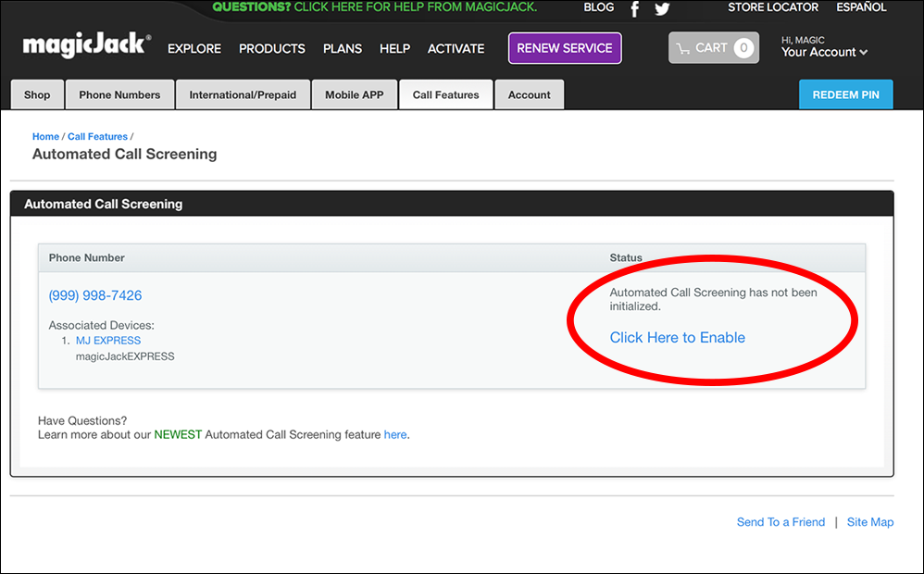Image resolution: width=924 pixels, height=574 pixels.
Task: Expand the Your Account dropdown
Action: 824,53
